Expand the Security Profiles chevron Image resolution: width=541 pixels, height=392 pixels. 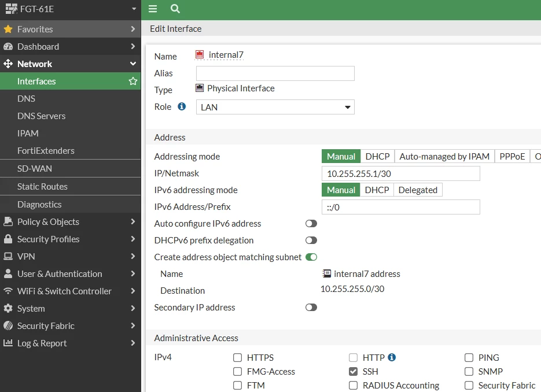coord(133,239)
